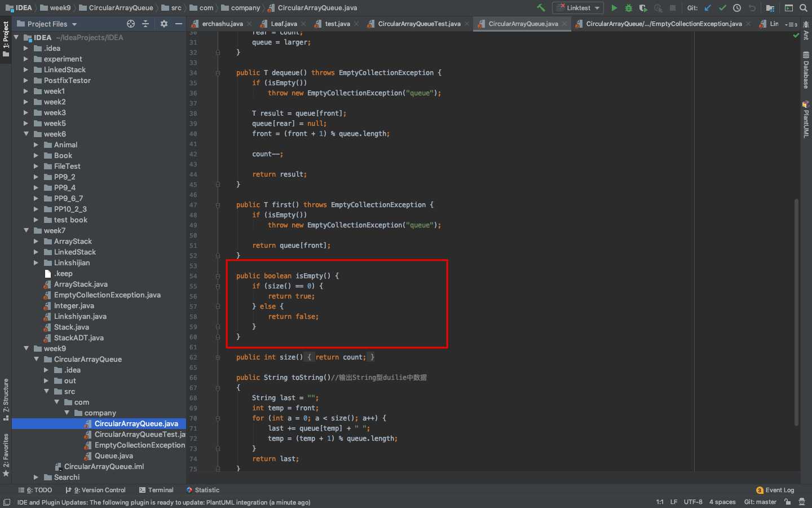Expand the LinkedStack folder
The image size is (812, 508).
25,70
